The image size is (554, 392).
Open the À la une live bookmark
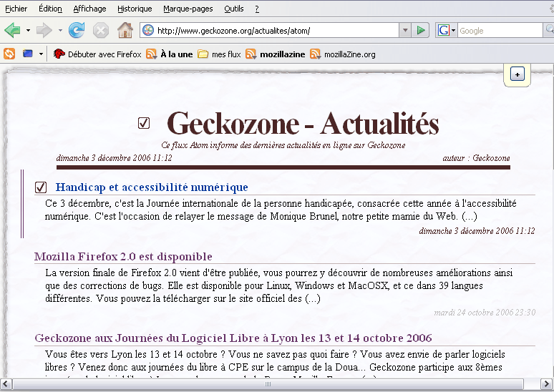[170, 54]
